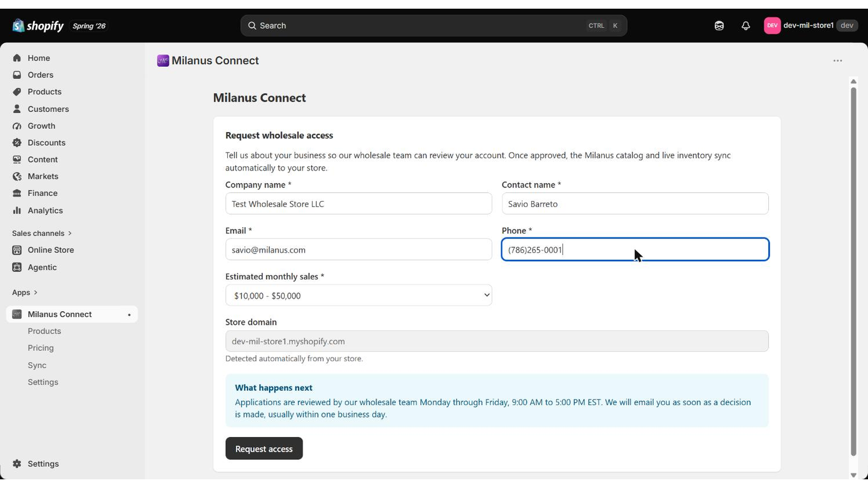Click the Milanus Connect header app icon
The width and height of the screenshot is (868, 488).
[163, 61]
